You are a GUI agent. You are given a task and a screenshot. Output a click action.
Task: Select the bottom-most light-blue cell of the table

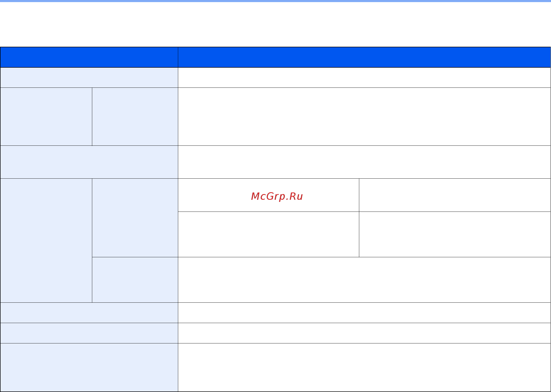(x=89, y=367)
